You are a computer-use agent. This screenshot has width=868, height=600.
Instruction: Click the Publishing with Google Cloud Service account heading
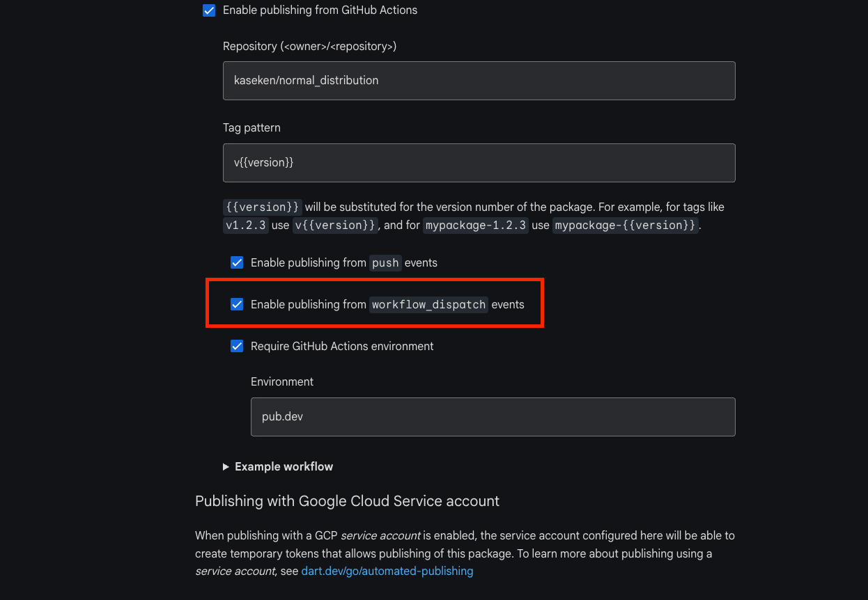pos(347,501)
